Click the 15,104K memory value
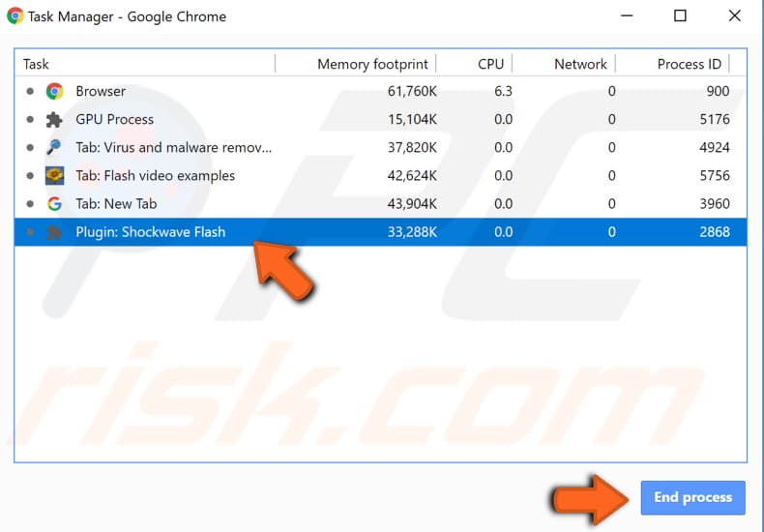The width and height of the screenshot is (764, 532). click(x=412, y=119)
